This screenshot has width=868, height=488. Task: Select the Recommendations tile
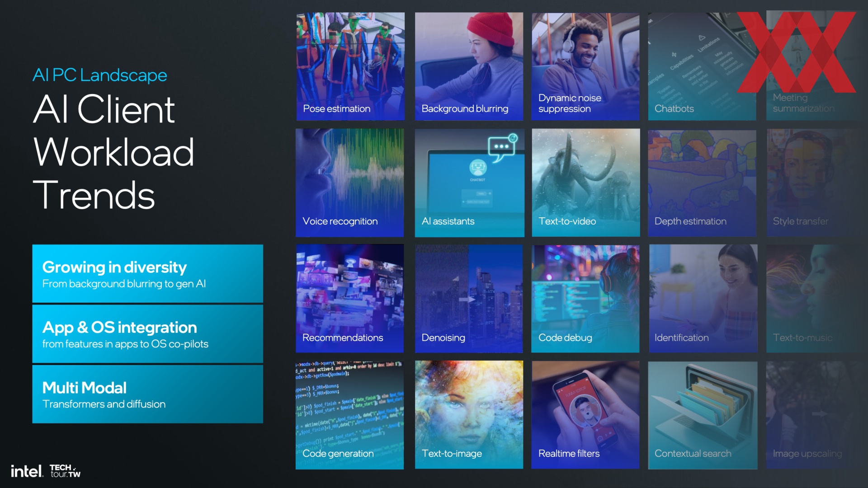point(350,299)
